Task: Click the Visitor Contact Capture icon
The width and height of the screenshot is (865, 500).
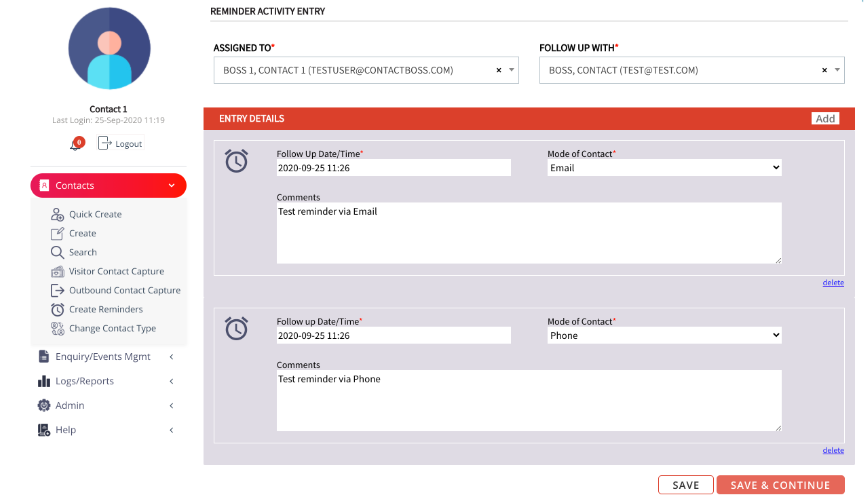Action: 58,271
